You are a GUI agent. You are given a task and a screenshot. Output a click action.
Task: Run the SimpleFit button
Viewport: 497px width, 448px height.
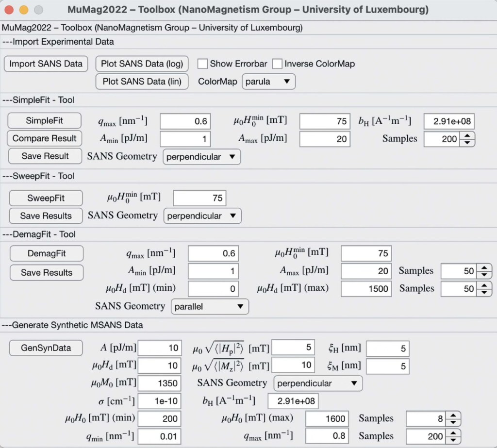point(45,120)
